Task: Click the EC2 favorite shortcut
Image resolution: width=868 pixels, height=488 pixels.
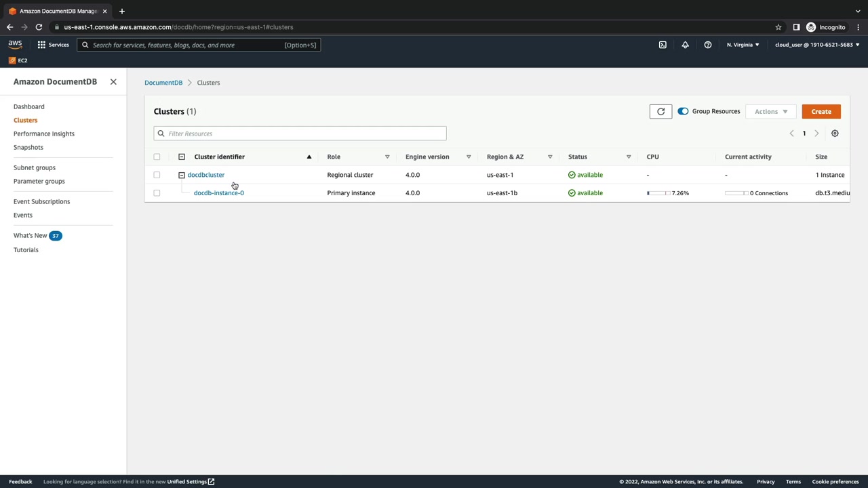Action: pyautogui.click(x=18, y=60)
